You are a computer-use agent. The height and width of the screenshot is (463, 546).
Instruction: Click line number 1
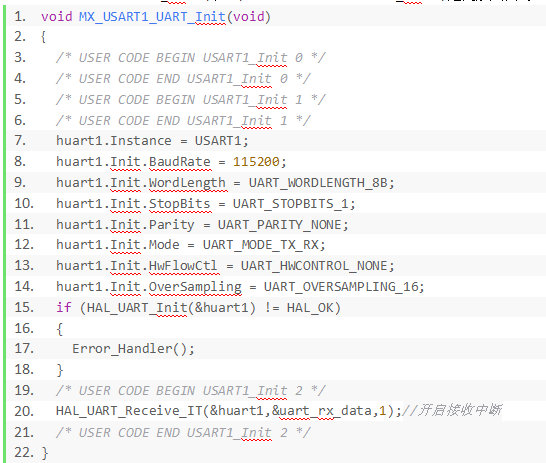coord(20,16)
